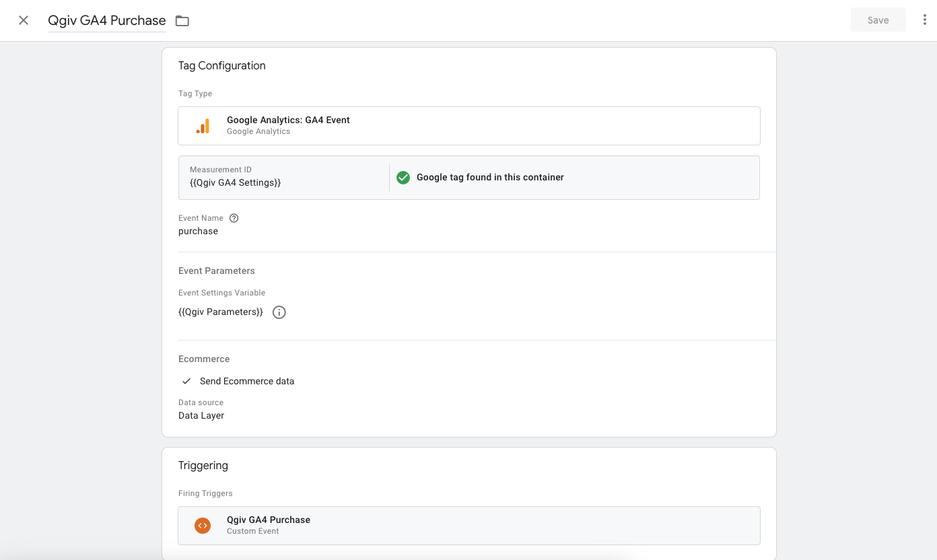937x560 pixels.
Task: Click the Google tag found in this container message
Action: point(490,178)
